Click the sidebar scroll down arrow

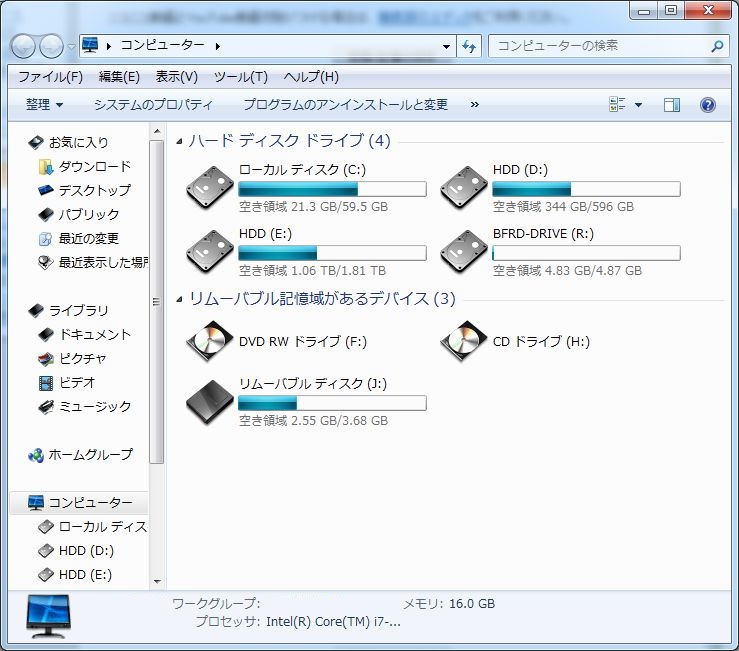click(157, 582)
